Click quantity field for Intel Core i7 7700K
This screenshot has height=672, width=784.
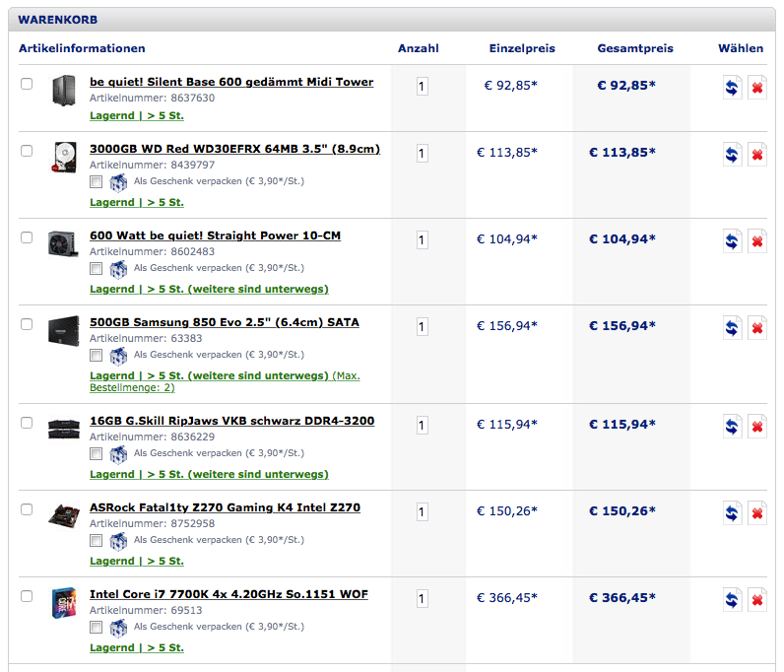423,599
